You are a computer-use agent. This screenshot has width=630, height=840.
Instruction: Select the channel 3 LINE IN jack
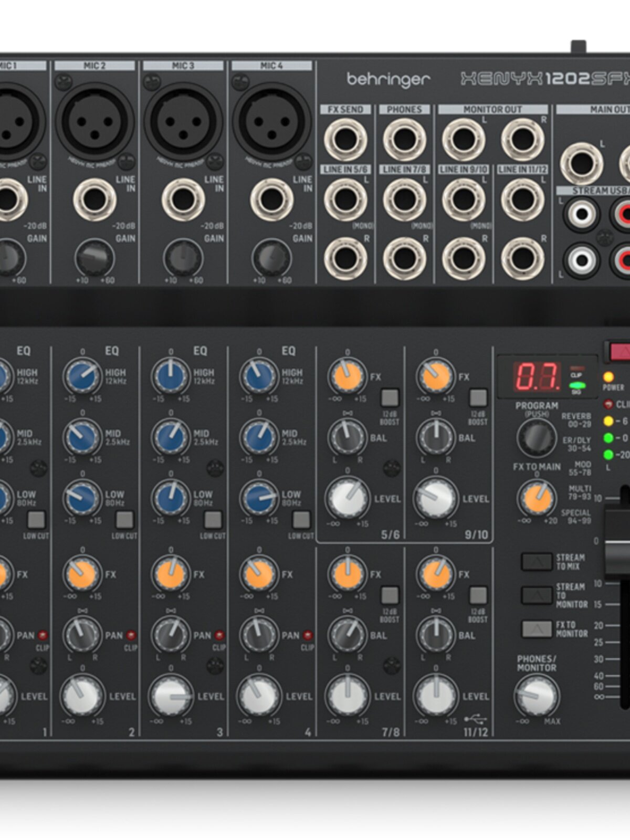pyautogui.click(x=183, y=200)
